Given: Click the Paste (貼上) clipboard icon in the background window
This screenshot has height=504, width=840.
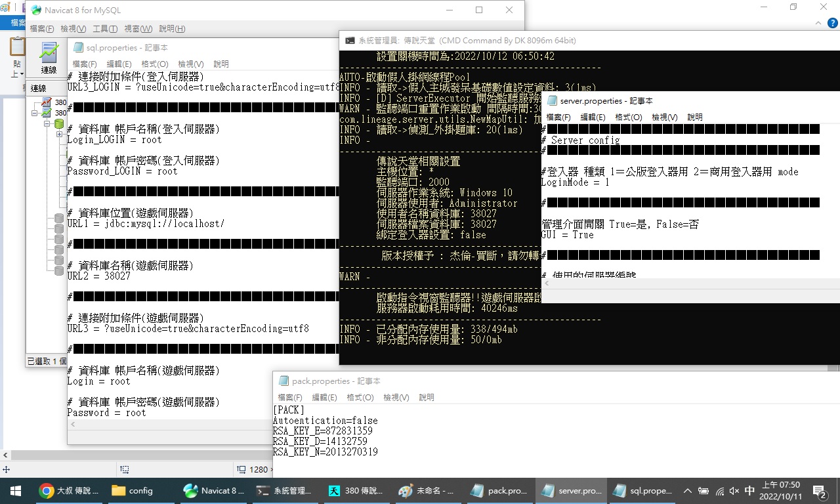Looking at the screenshot, I should click(17, 48).
